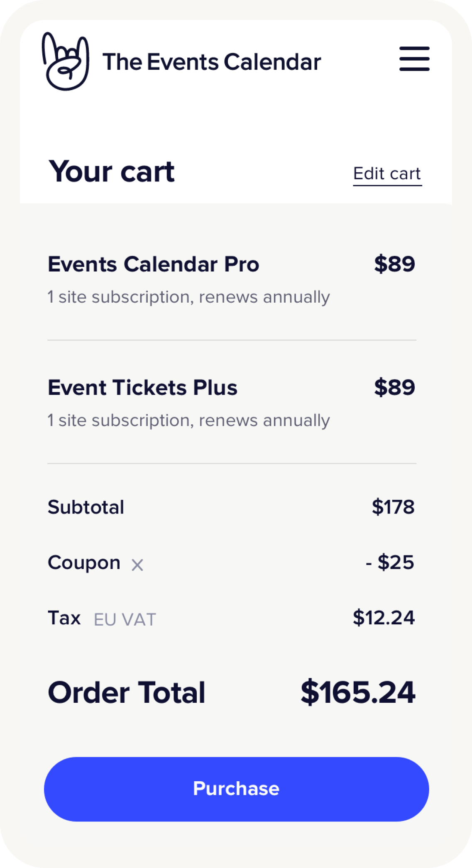Screen dimensions: 472x868
Task: Click the Coupon label
Action: 84,563
